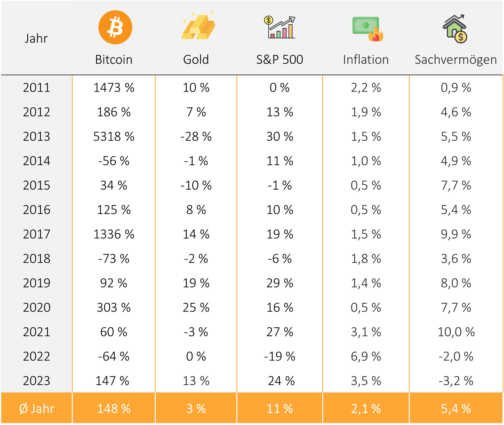Image resolution: width=504 pixels, height=425 pixels.
Task: Click the gold bars icon
Action: (x=198, y=26)
